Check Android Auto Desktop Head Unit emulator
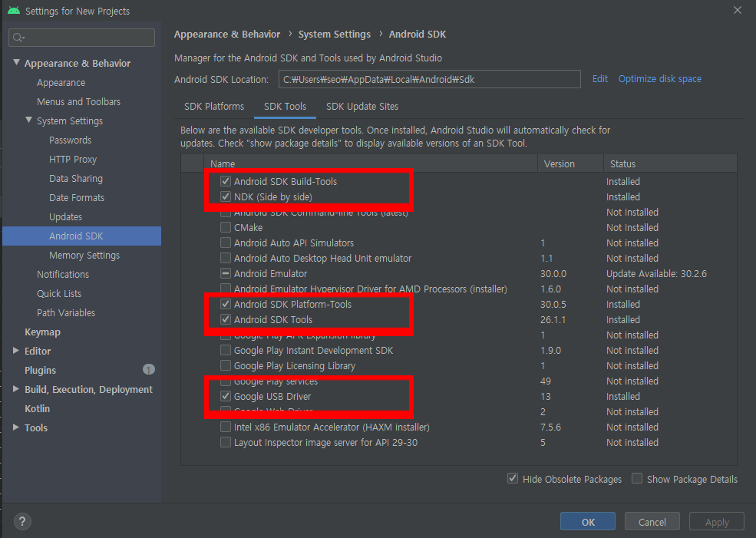 225,258
